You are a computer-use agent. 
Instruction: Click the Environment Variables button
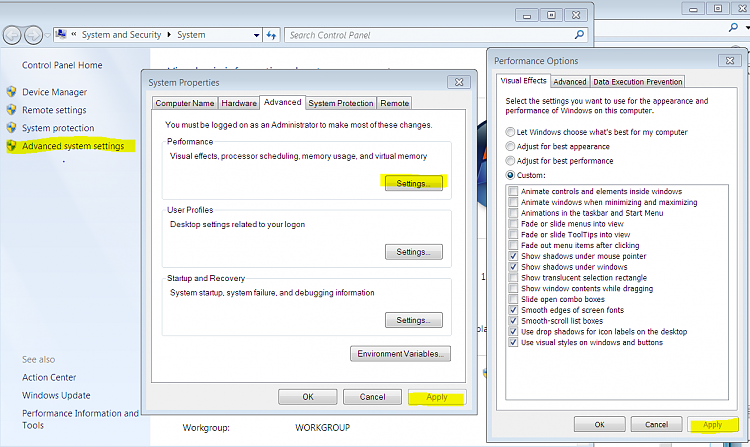pyautogui.click(x=400, y=354)
